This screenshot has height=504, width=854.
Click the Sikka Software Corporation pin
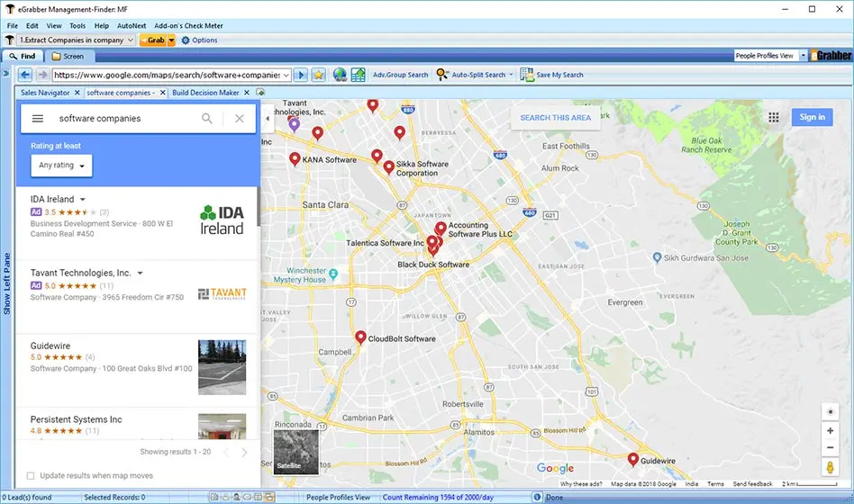pyautogui.click(x=388, y=167)
